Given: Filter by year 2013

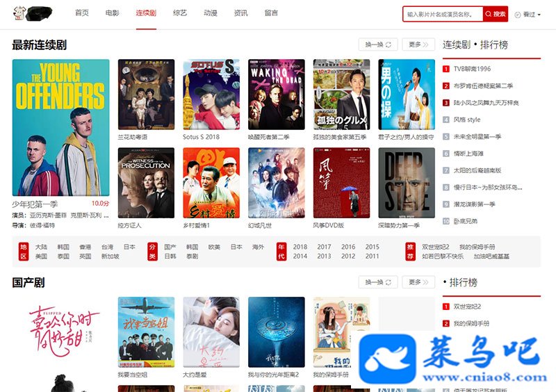Looking at the screenshot, I should (324, 256).
